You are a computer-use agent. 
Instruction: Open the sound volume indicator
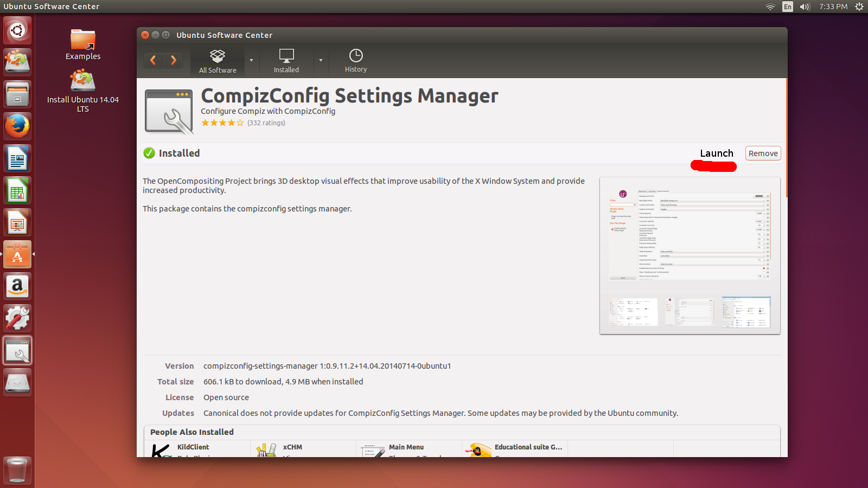pyautogui.click(x=805, y=7)
